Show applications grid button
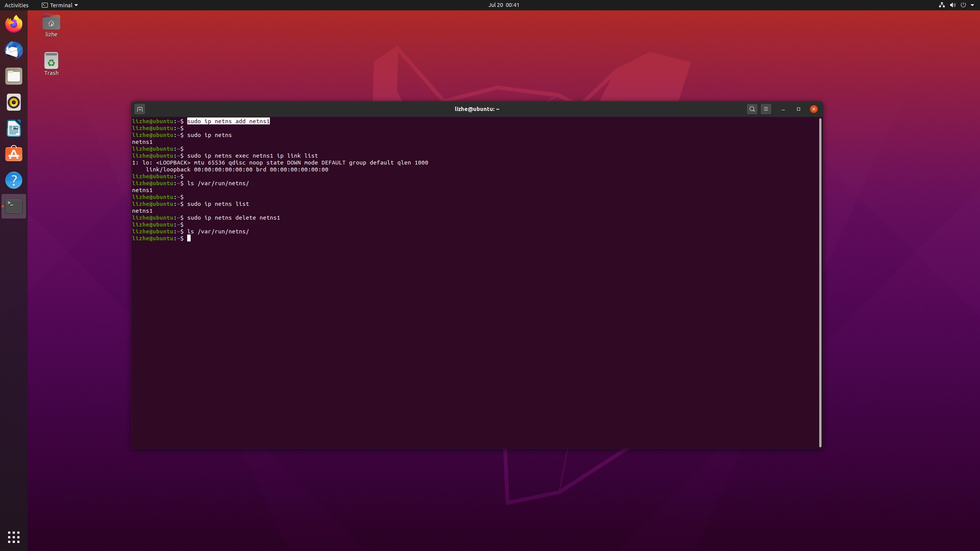980x551 pixels. pos(14,537)
